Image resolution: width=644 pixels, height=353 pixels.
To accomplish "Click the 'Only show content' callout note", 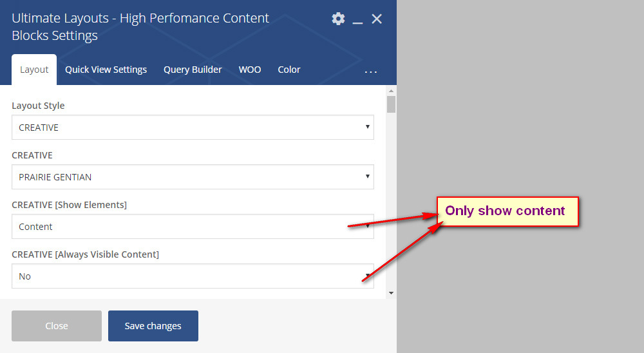I will coord(507,211).
